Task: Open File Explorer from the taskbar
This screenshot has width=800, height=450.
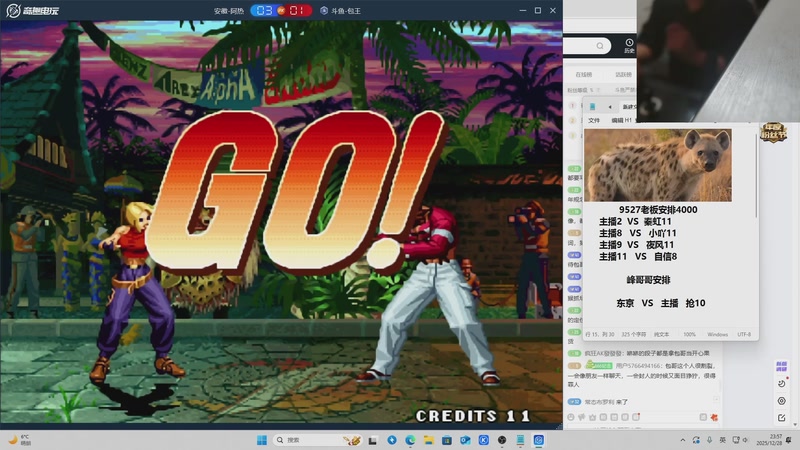Action: point(429,440)
